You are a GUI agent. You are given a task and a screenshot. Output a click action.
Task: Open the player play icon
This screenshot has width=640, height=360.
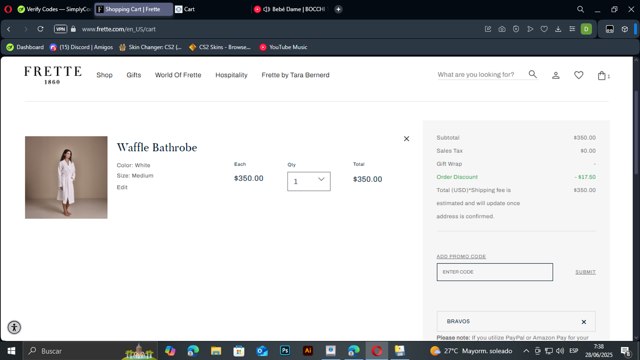[x=530, y=29]
